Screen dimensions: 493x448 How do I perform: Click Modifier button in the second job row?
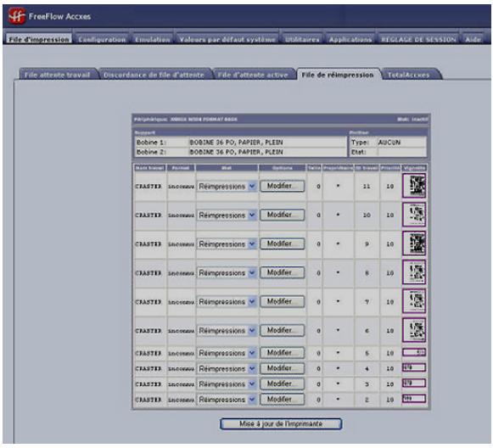tap(282, 215)
